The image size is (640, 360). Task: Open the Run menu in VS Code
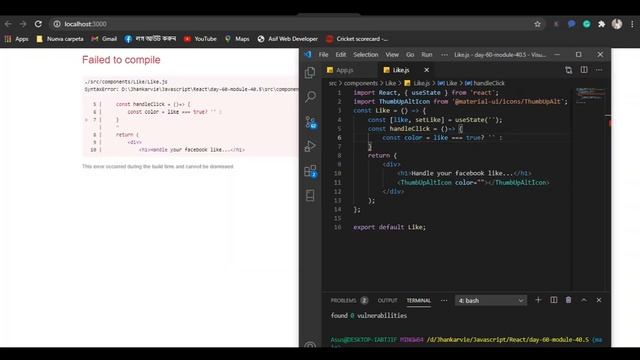[427, 55]
